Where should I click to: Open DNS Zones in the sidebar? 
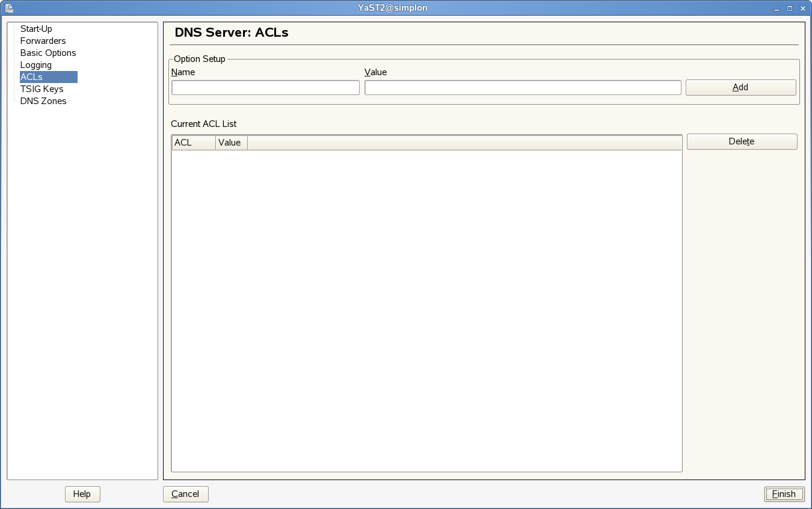[43, 101]
